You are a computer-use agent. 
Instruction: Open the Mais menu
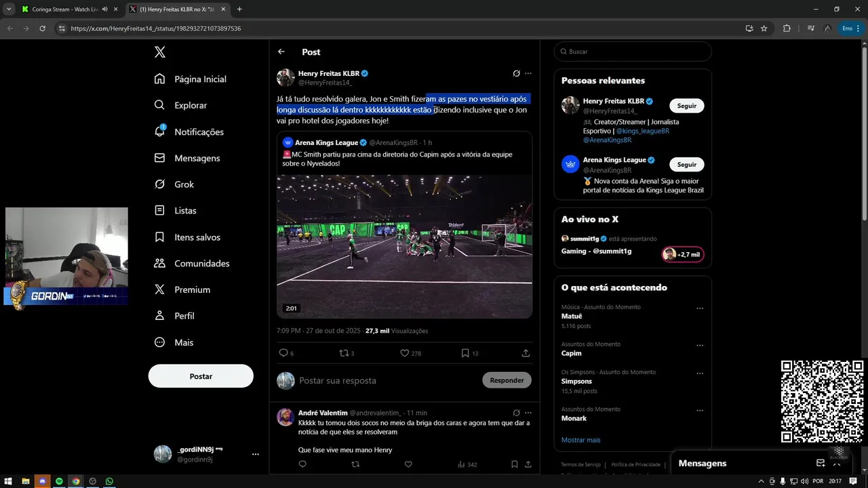pos(174,342)
